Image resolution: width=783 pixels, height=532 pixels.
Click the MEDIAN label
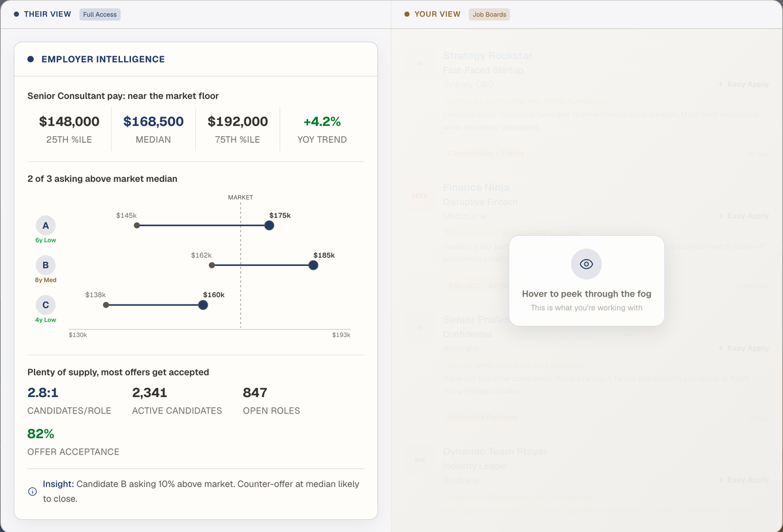pos(153,140)
